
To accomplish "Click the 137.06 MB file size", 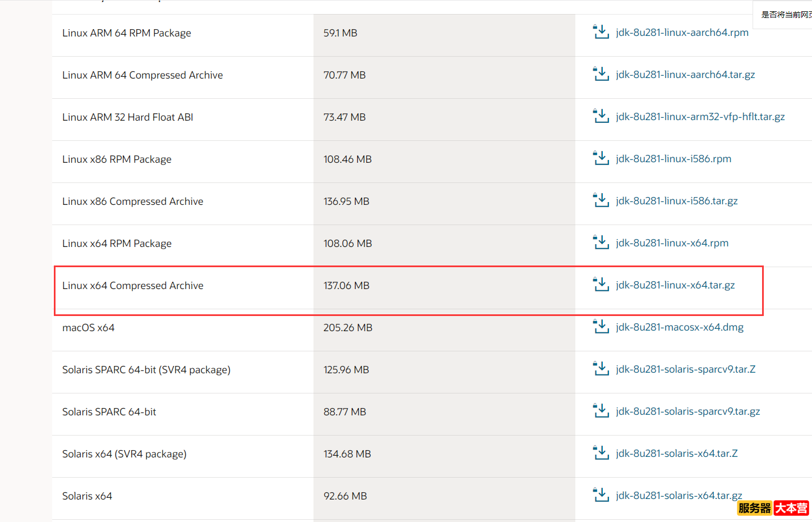I will [x=347, y=286].
